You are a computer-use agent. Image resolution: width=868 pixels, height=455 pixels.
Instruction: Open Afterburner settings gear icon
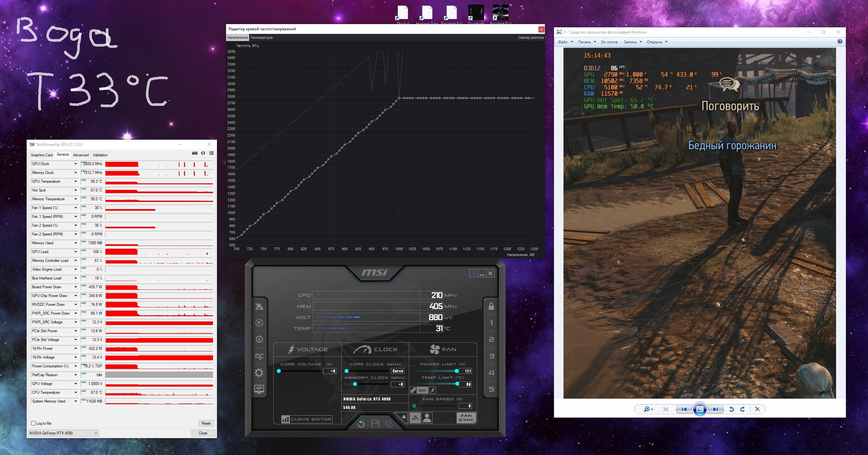(x=259, y=373)
